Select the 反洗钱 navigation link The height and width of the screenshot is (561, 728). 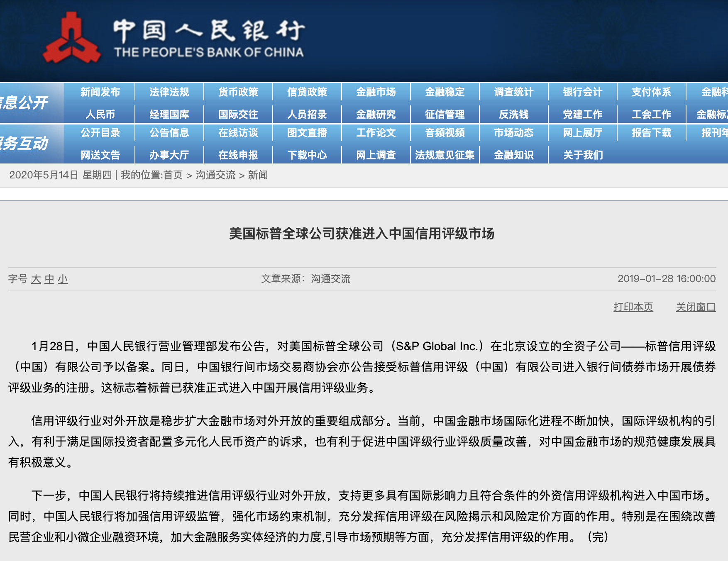click(x=513, y=115)
